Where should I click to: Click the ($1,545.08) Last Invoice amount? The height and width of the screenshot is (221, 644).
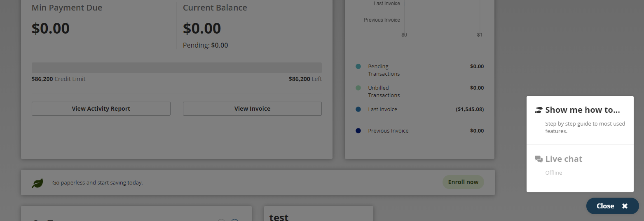pos(470,109)
